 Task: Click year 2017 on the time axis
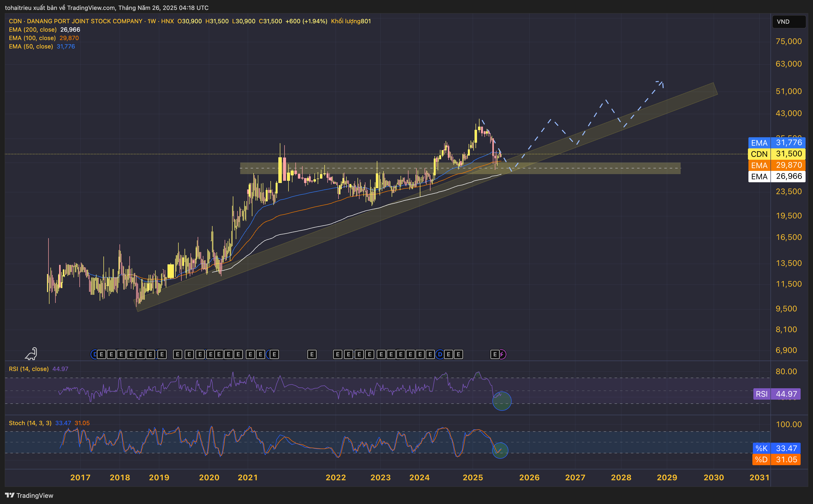point(80,477)
